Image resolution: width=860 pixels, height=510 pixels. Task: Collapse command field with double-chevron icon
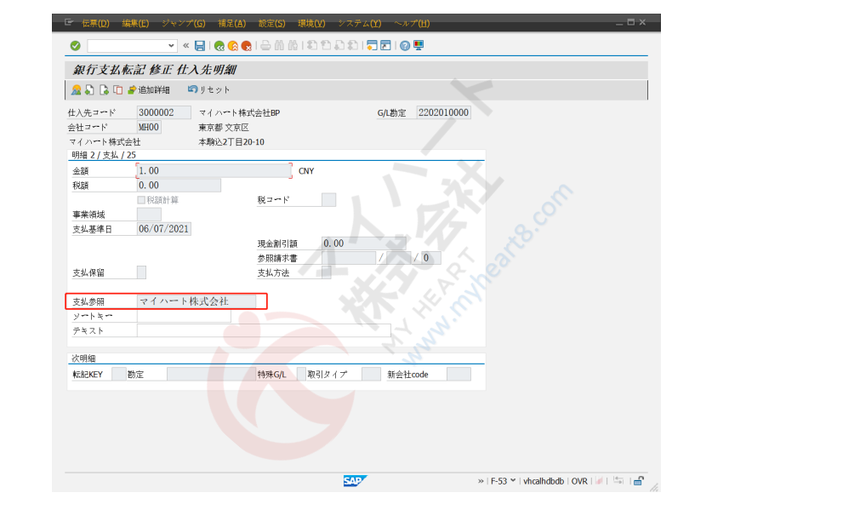186,46
